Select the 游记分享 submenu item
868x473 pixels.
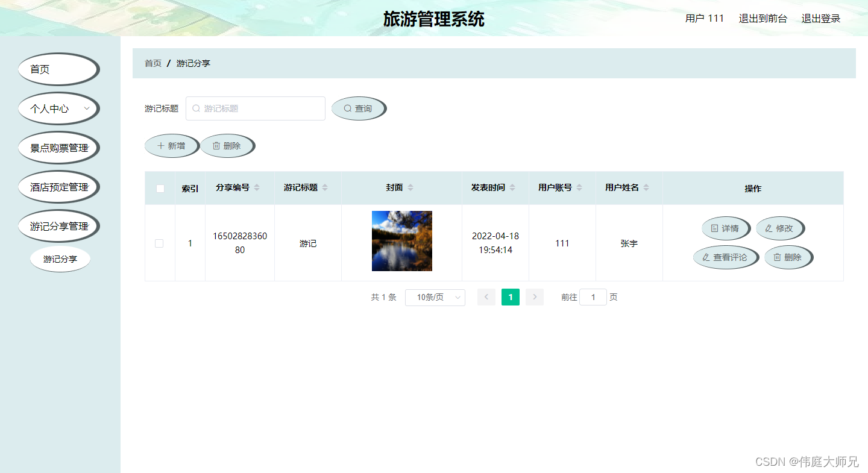coord(60,259)
